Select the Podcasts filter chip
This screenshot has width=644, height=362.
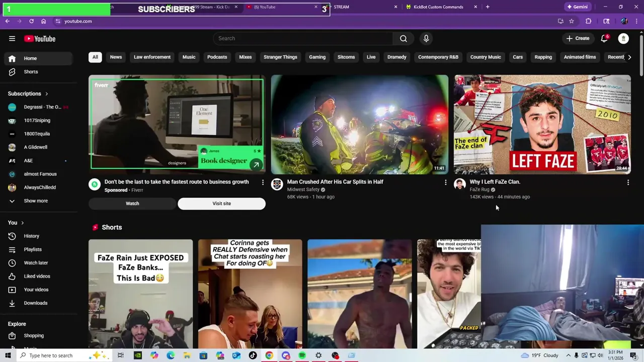click(x=217, y=57)
